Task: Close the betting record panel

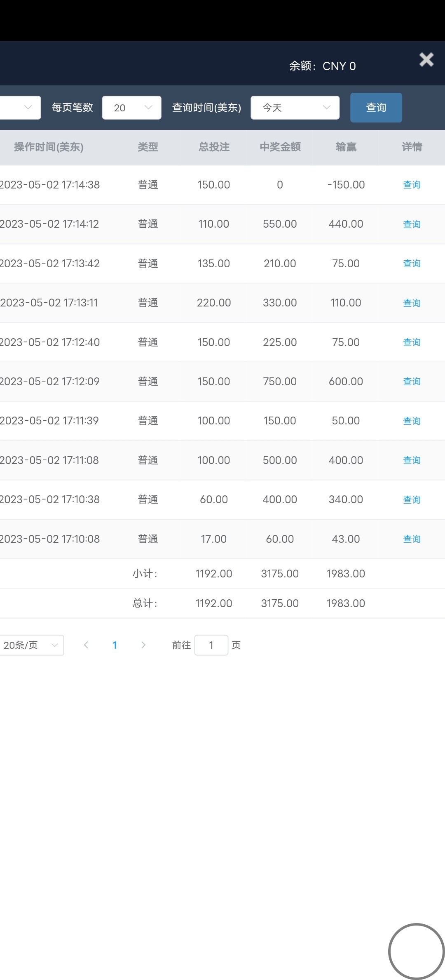Action: tap(426, 60)
